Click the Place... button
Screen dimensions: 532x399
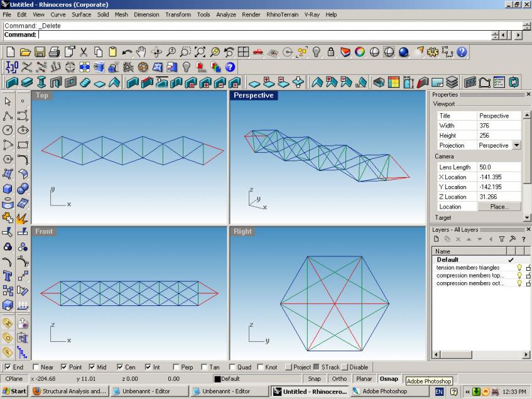[499, 207]
